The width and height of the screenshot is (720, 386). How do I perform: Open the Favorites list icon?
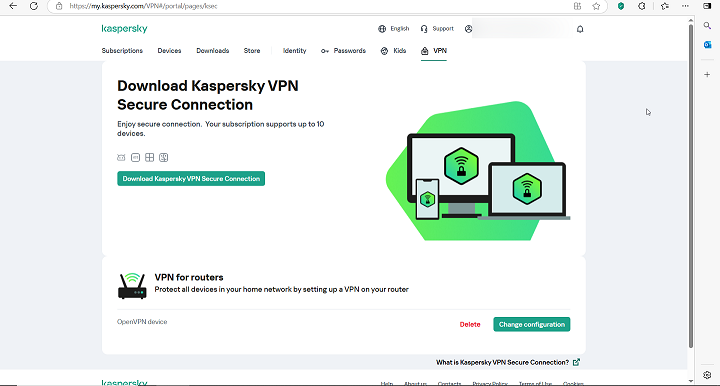tap(664, 6)
